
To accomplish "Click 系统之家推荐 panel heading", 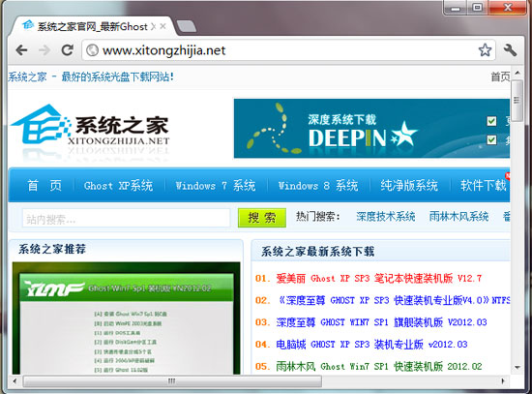I will pos(52,249).
